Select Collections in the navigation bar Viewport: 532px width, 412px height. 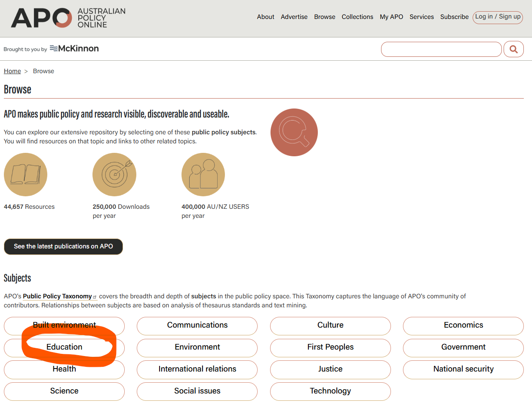(x=357, y=17)
